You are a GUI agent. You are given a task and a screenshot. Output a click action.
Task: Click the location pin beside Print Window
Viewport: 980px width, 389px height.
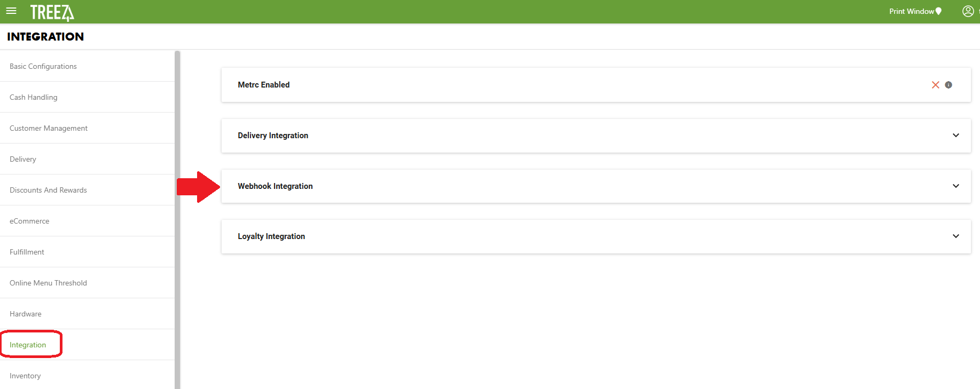939,11
